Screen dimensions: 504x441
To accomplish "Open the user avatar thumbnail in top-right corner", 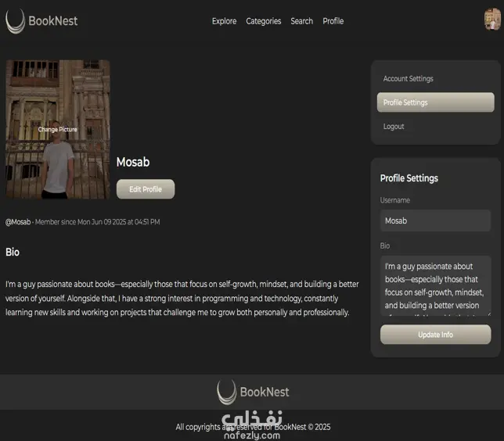I will pyautogui.click(x=492, y=20).
